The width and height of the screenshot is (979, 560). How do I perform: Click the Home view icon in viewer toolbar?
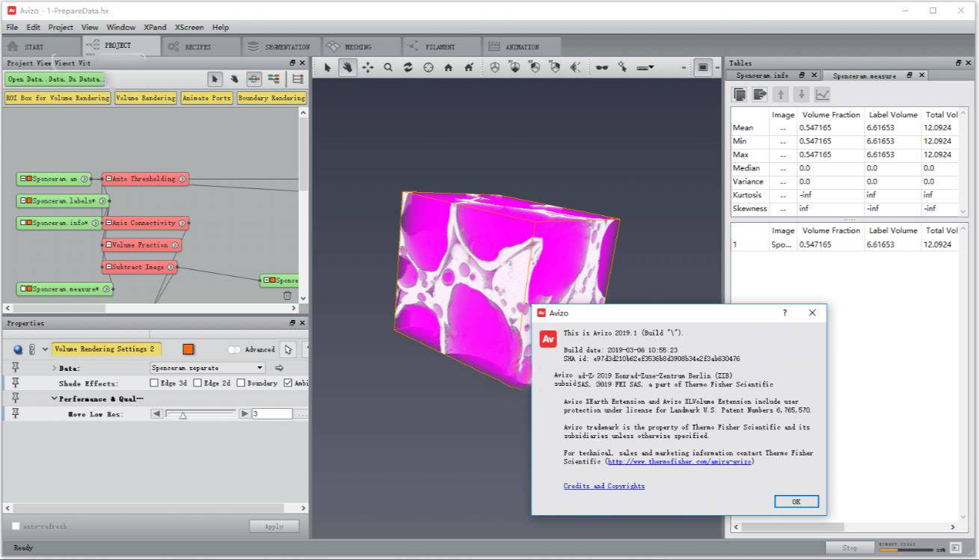[449, 67]
